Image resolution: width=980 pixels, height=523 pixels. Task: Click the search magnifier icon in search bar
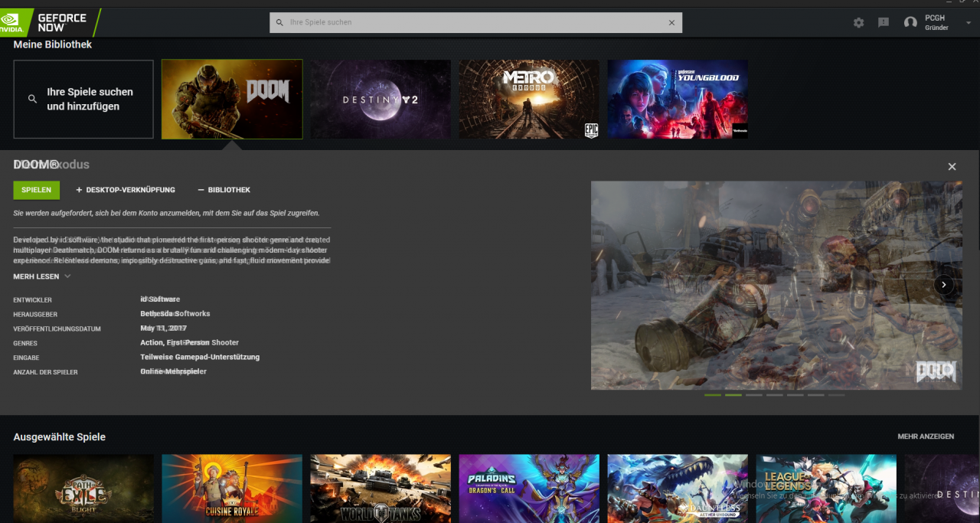279,22
